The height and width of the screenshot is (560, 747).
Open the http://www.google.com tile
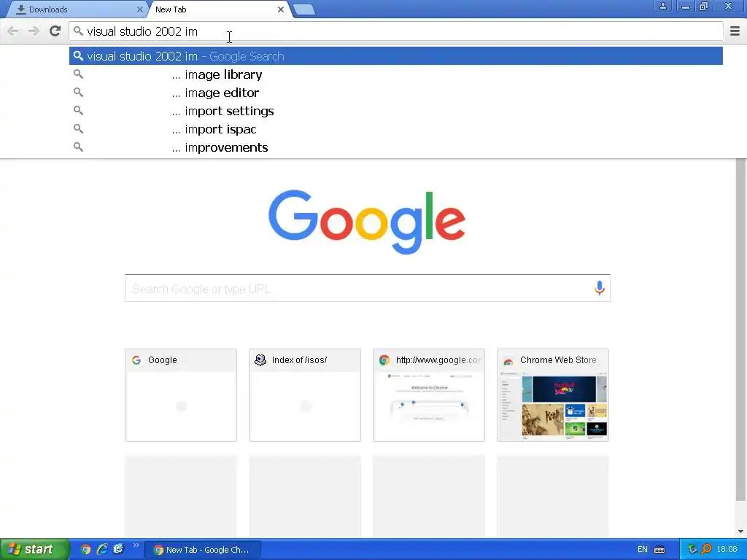429,395
